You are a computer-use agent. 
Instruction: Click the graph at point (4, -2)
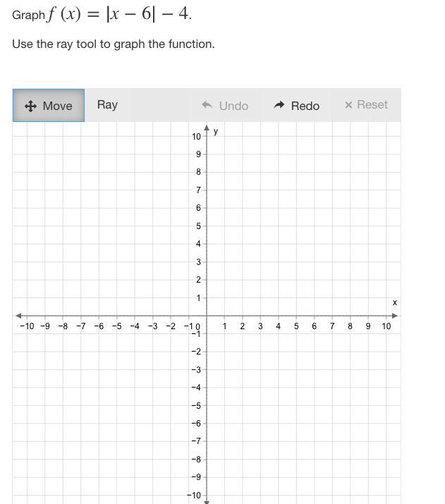(279, 352)
